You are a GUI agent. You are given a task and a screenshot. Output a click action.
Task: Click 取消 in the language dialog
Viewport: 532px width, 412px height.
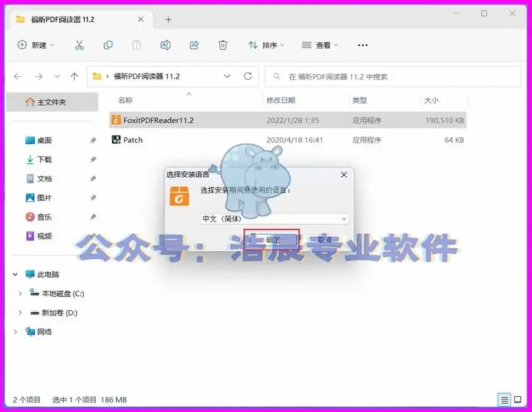click(324, 240)
